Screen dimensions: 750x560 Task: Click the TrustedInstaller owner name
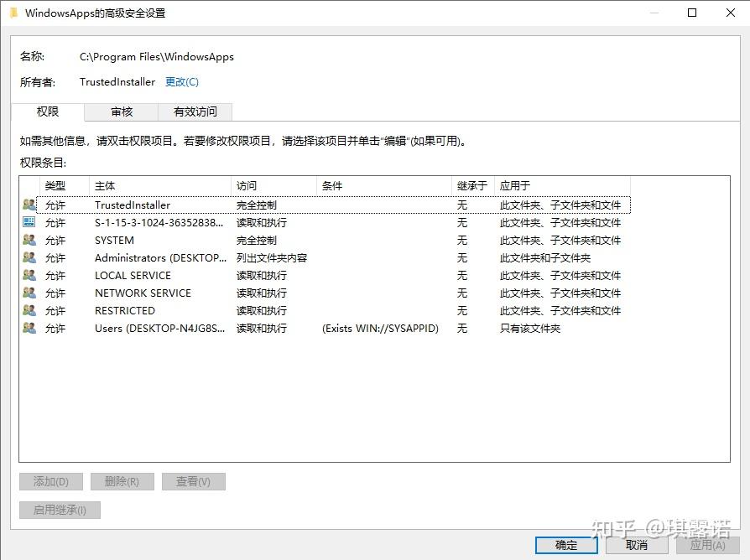pos(117,81)
